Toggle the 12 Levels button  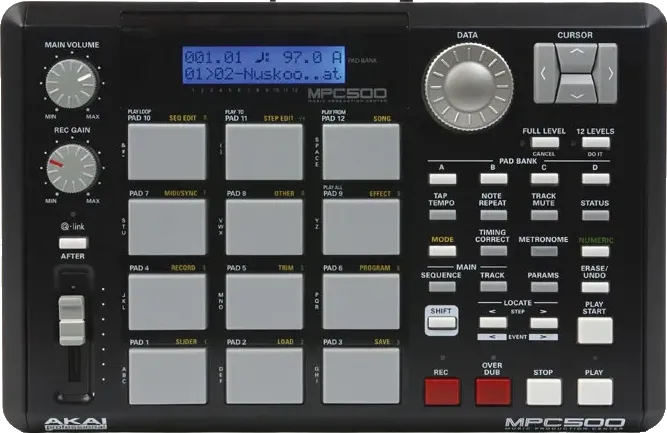tap(596, 142)
